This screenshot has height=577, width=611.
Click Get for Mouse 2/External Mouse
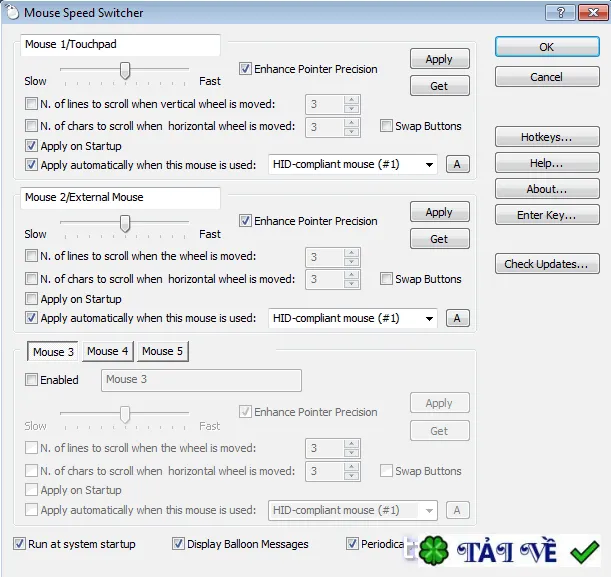pos(440,239)
